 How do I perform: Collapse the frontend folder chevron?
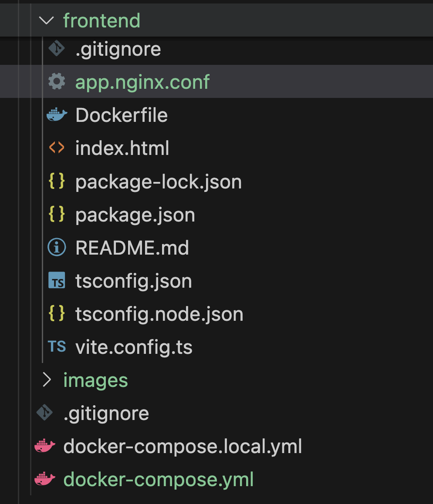46,20
